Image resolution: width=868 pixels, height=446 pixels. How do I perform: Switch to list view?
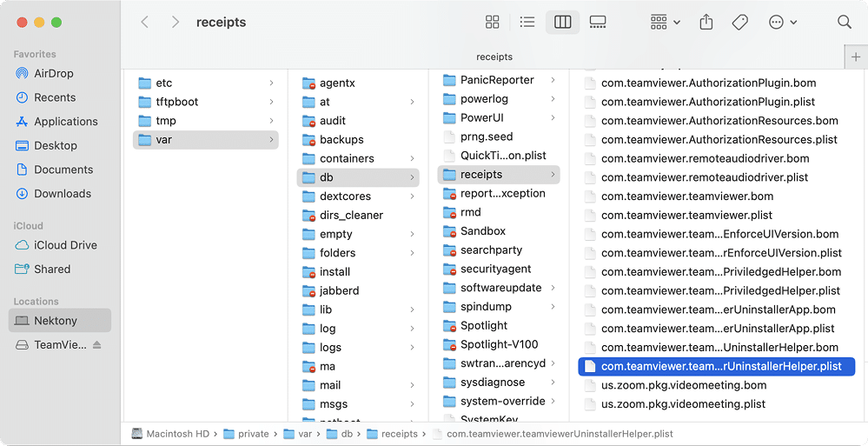click(527, 22)
